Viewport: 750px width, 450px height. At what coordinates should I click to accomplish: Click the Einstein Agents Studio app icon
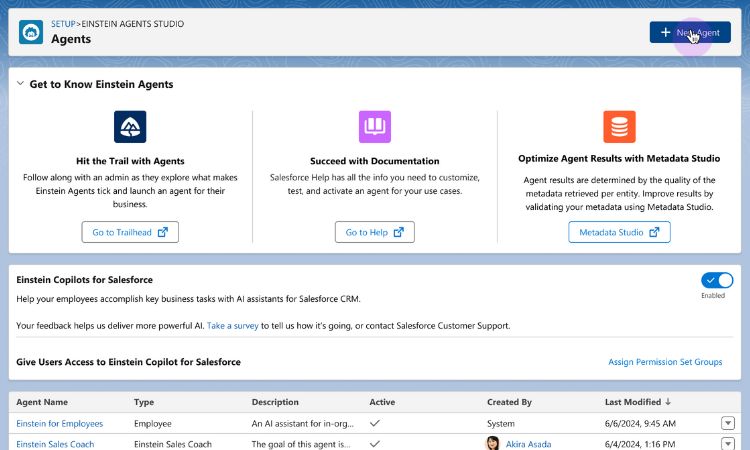click(x=31, y=32)
